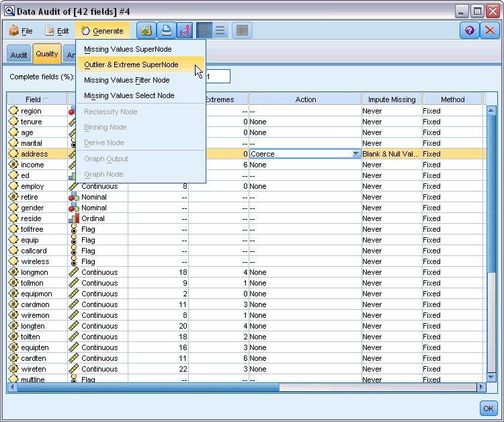Viewport: 504px width, 422px height.
Task: Click Blank & Null Val... cell for address
Action: point(392,154)
